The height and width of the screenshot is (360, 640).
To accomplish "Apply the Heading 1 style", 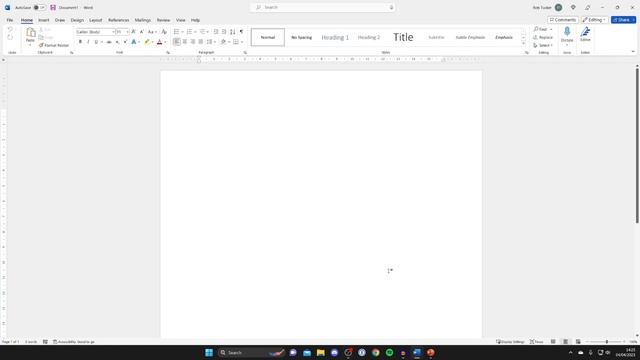I will pos(335,37).
